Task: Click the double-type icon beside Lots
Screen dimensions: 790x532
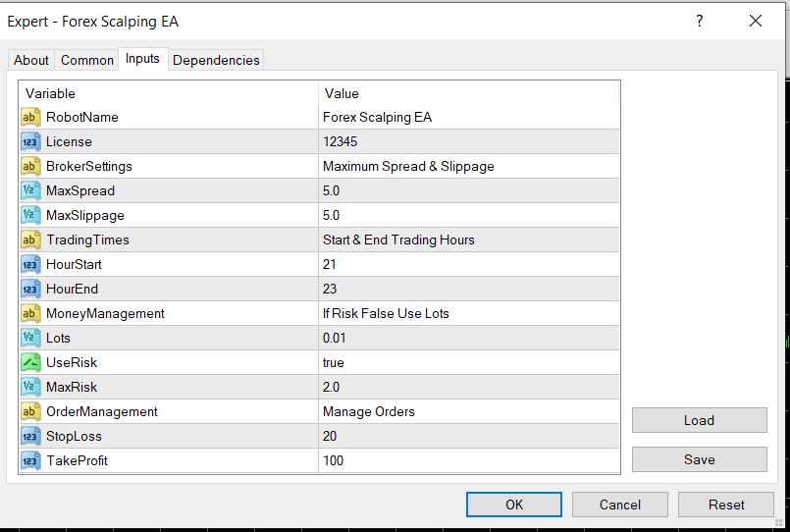Action: (30, 338)
